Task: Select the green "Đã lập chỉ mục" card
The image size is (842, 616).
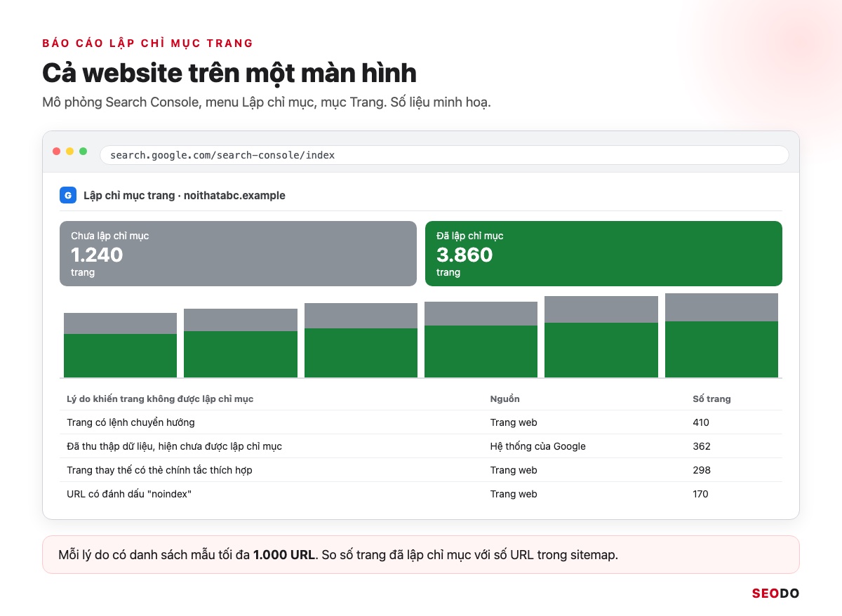Action: coord(603,253)
